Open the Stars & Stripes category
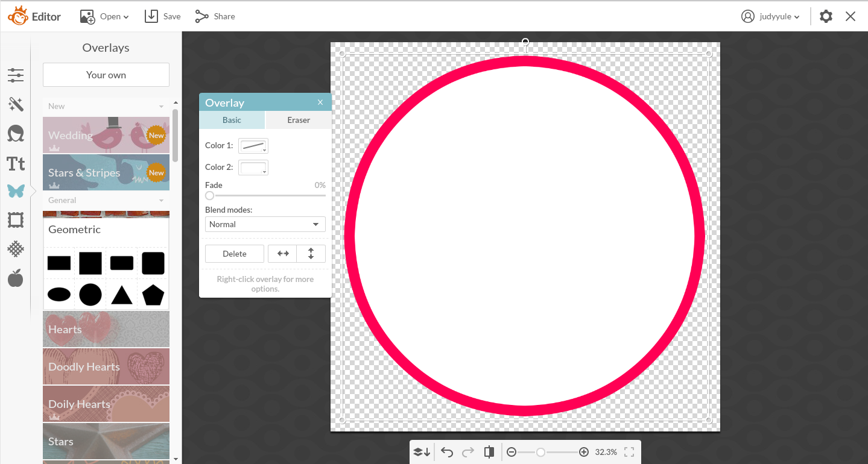Screen dimensions: 868x464 [x=106, y=172]
